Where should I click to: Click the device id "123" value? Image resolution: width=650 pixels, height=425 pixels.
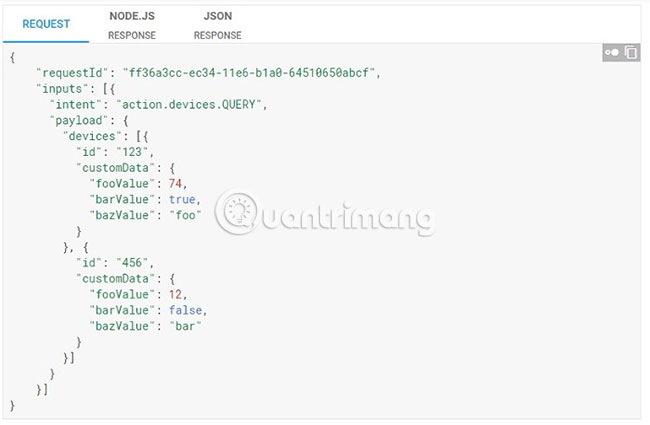point(134,151)
